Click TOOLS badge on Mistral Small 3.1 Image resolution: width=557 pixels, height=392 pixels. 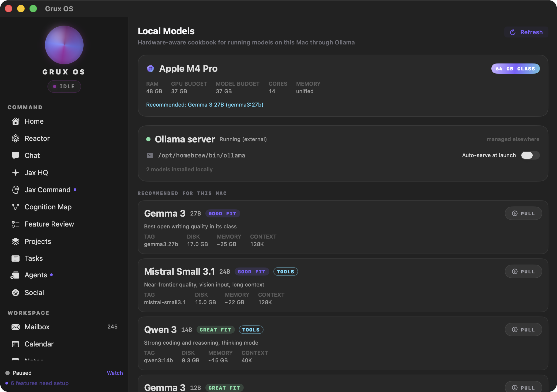tap(285, 272)
